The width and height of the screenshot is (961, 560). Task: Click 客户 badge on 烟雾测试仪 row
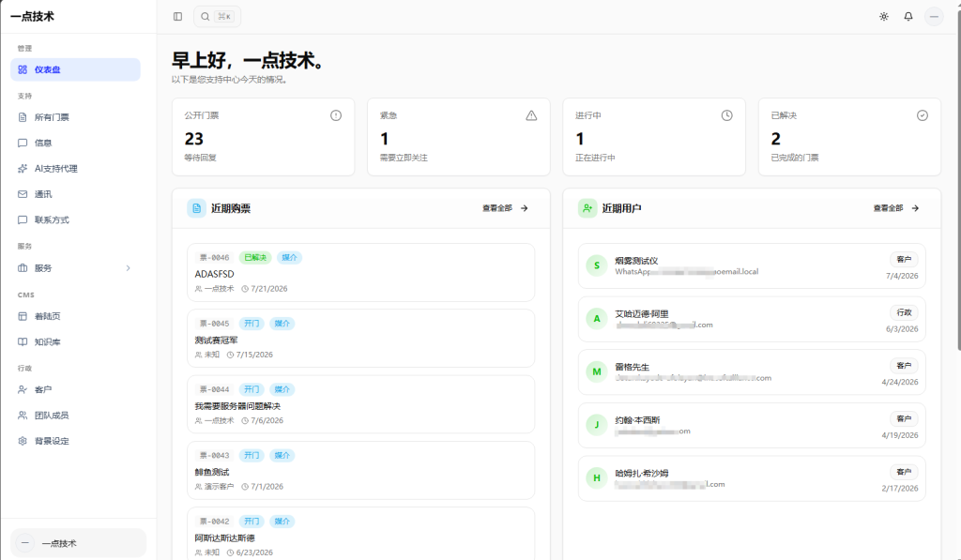pos(904,259)
